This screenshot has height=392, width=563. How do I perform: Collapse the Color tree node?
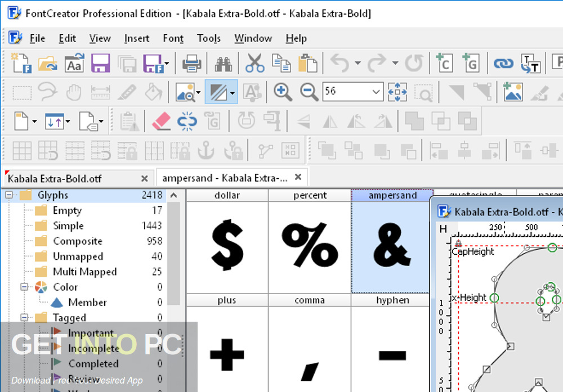(x=24, y=287)
